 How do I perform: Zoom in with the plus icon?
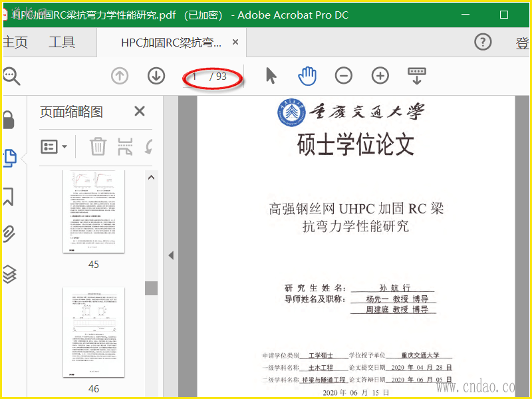click(x=380, y=76)
